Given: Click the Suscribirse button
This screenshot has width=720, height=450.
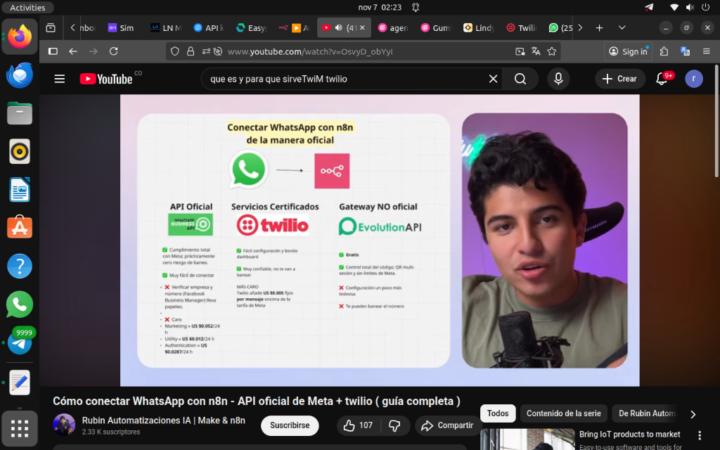Looking at the screenshot, I should point(290,425).
